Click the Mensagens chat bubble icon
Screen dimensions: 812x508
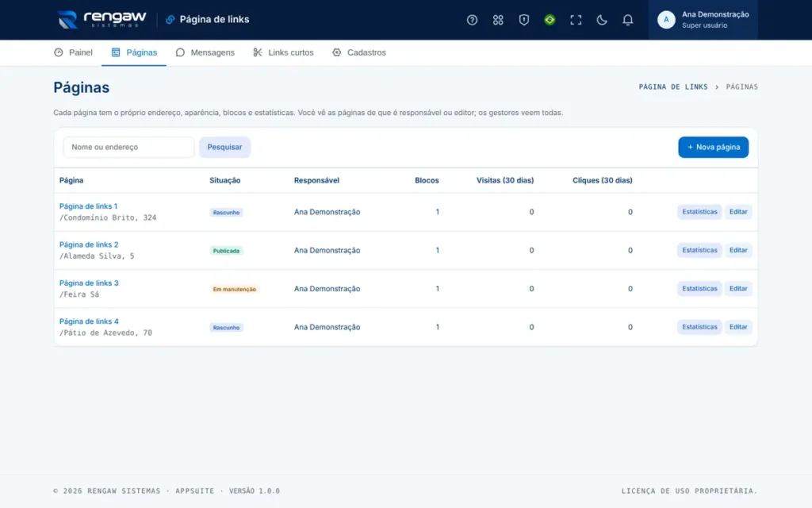tap(180, 52)
